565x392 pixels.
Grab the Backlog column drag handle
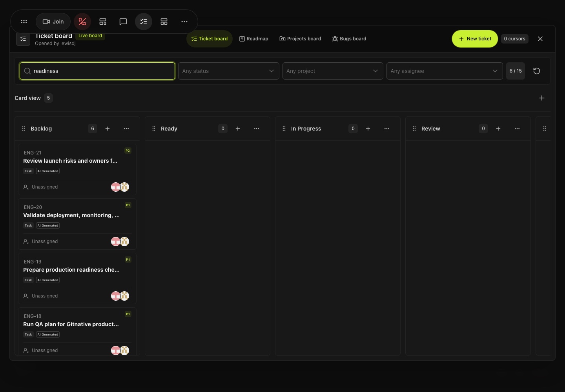(24, 129)
